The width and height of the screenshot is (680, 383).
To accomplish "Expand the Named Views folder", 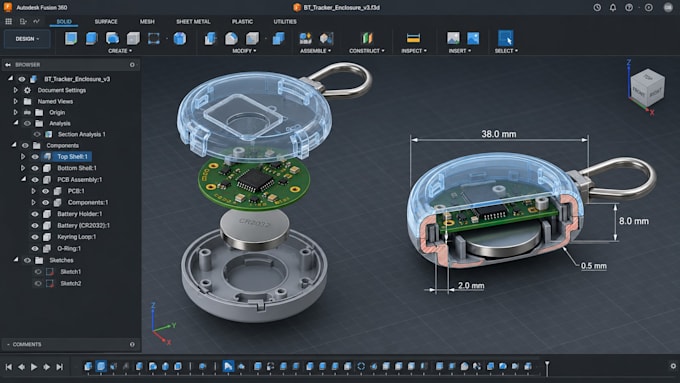I will click(16, 101).
